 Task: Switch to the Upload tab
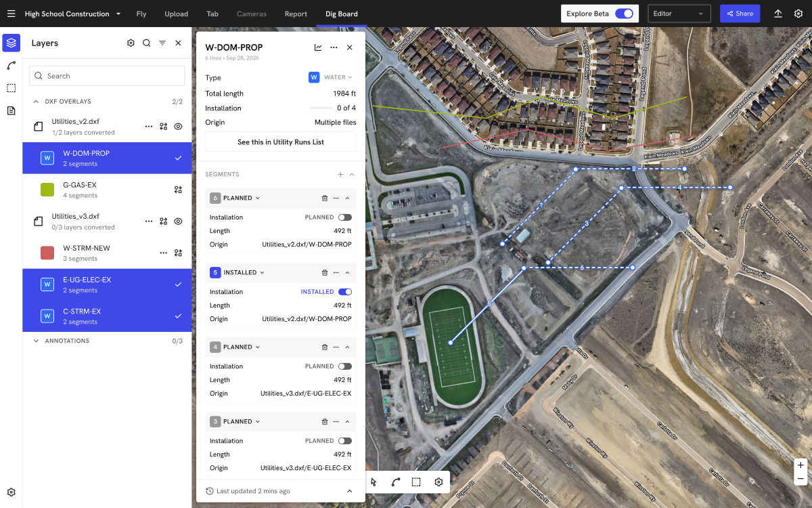[177, 14]
